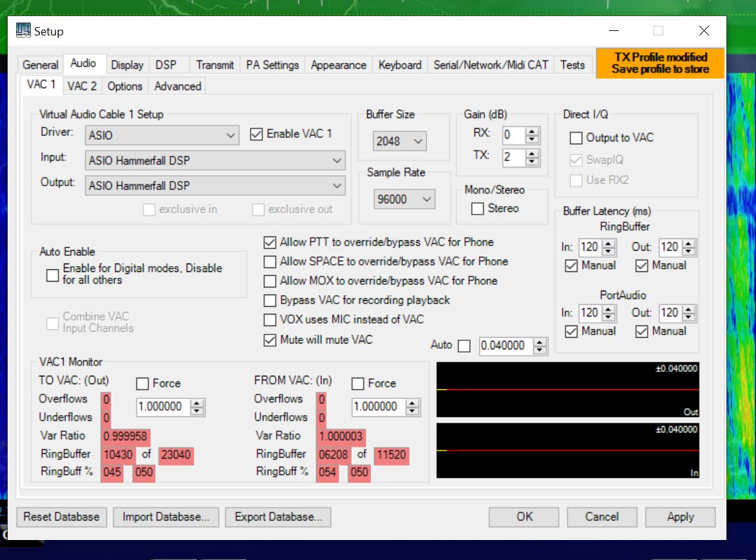The width and height of the screenshot is (756, 560).
Task: Click the Setup window app icon
Action: 23,30
